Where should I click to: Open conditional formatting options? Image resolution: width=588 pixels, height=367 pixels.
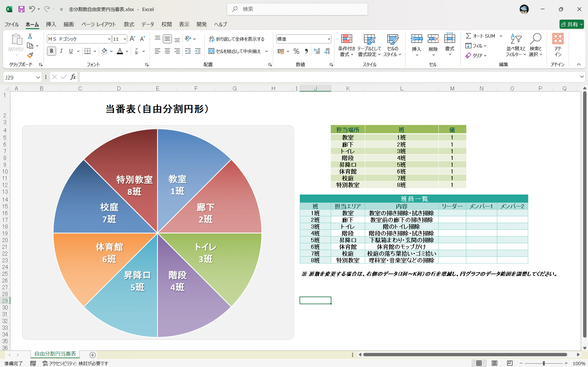[346, 45]
